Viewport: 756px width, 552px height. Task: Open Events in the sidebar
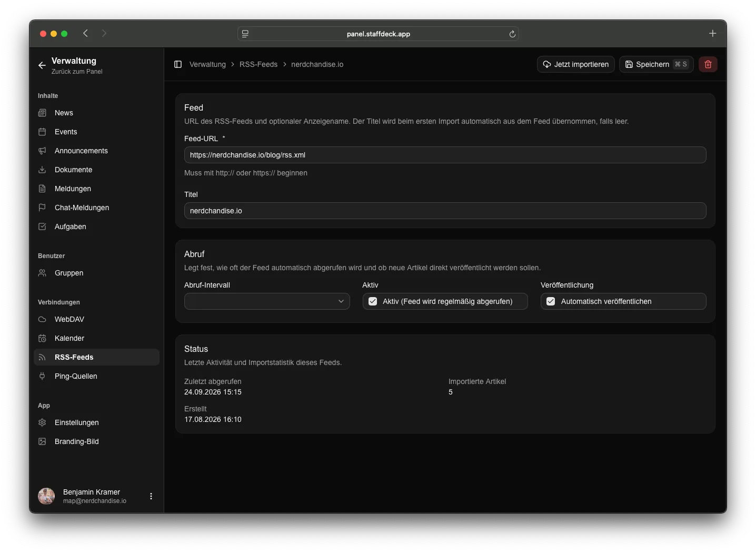pyautogui.click(x=96, y=132)
